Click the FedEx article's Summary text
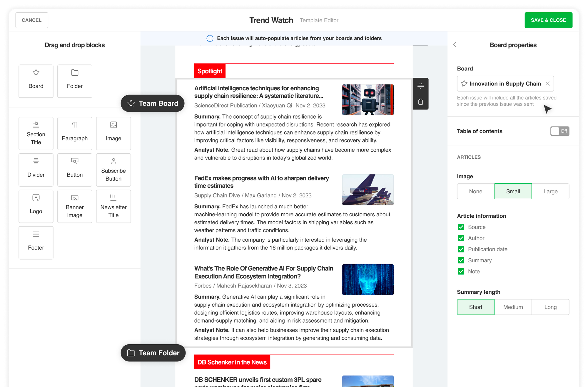The height and width of the screenshot is (387, 588). (292, 218)
